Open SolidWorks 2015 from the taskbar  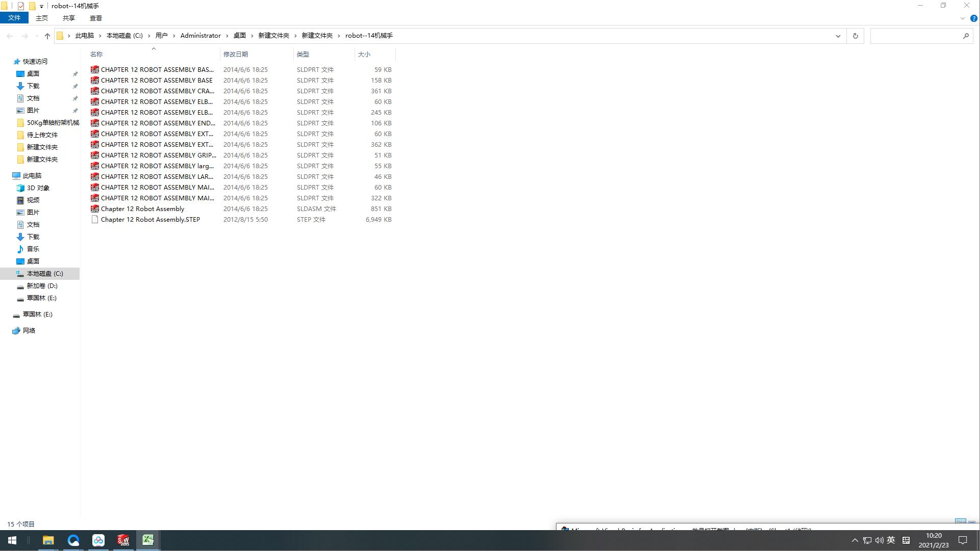coord(123,540)
